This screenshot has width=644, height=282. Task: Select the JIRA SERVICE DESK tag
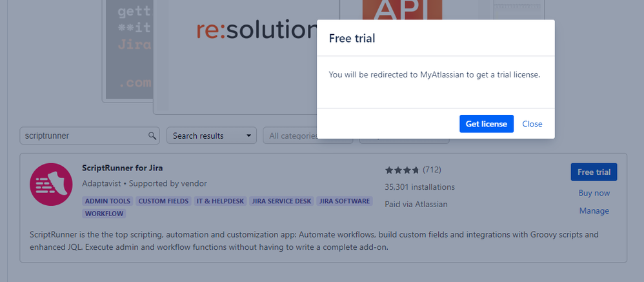pyautogui.click(x=281, y=201)
